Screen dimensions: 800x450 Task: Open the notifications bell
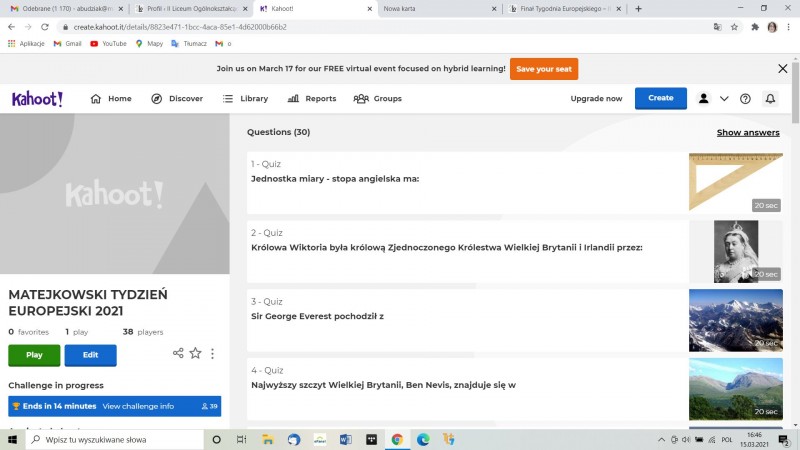coord(770,99)
